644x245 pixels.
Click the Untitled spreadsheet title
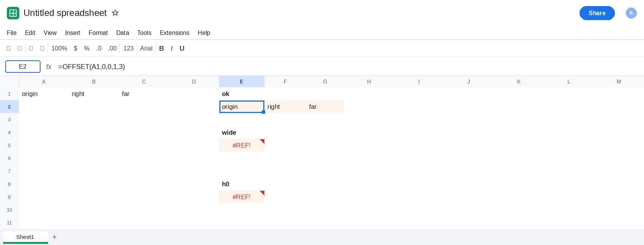click(x=65, y=13)
